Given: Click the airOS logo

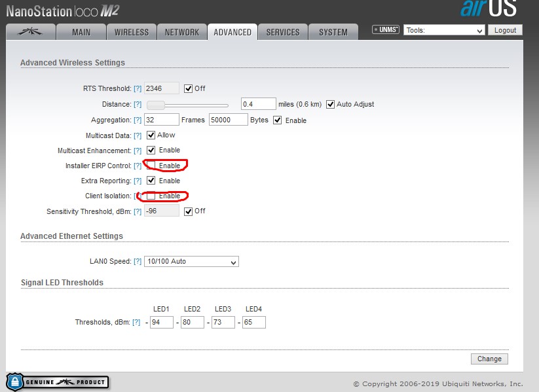Looking at the screenshot, I should tap(489, 9).
